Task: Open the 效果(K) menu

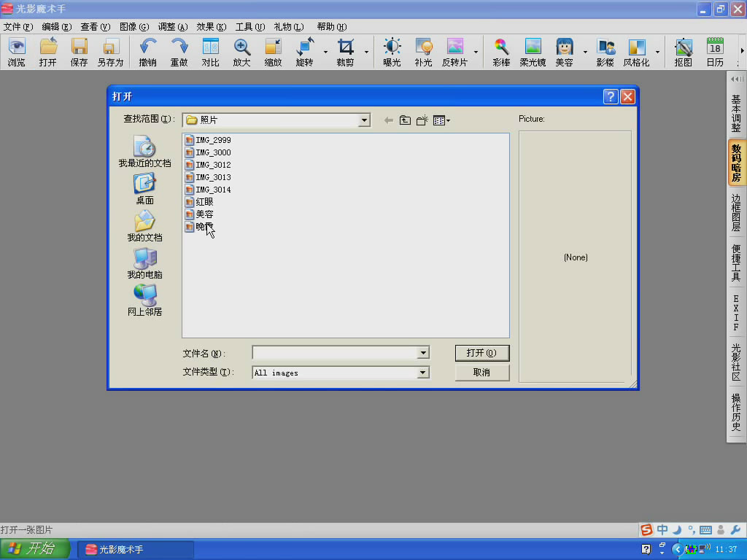Action: [211, 27]
